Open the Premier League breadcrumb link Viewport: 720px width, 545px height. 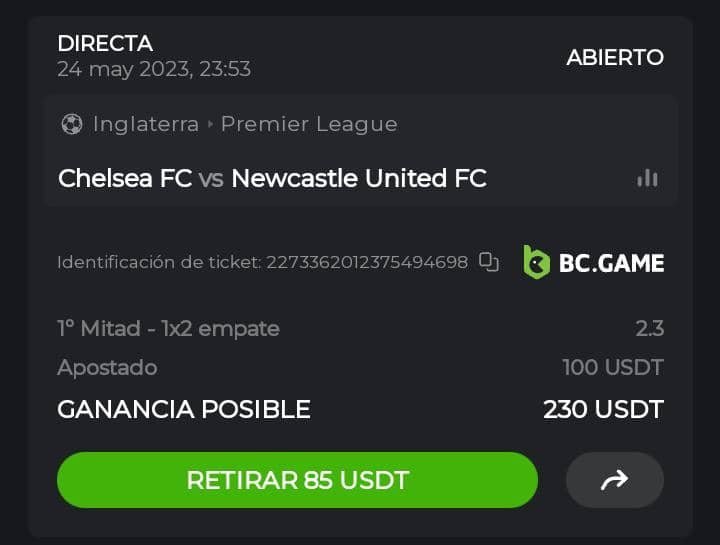(x=309, y=124)
